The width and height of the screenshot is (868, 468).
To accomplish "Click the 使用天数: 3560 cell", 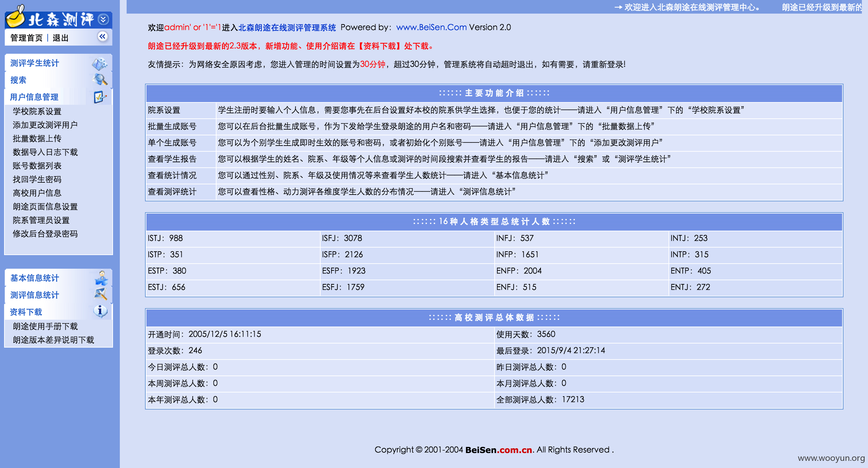I will click(x=669, y=334).
